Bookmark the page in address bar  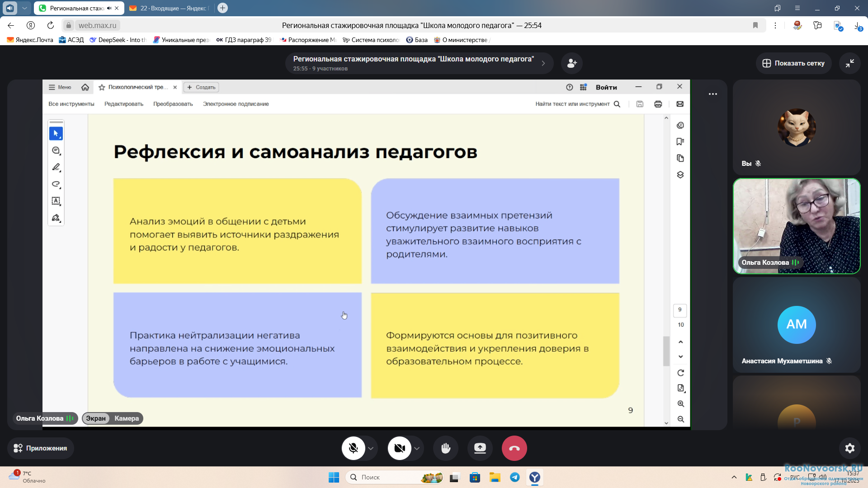755,25
